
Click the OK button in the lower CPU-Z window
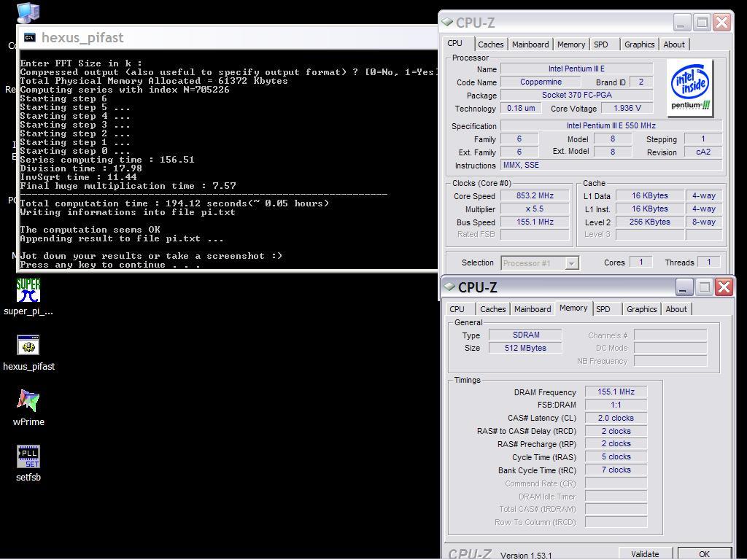pyautogui.click(x=704, y=554)
